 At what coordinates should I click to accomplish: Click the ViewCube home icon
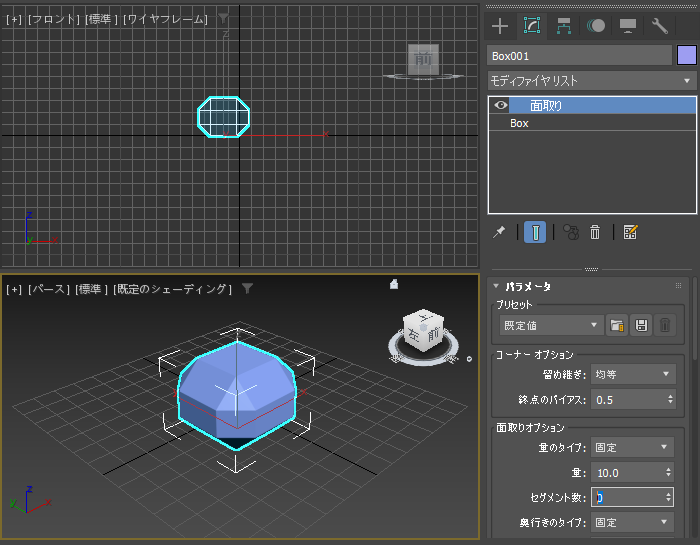[394, 284]
